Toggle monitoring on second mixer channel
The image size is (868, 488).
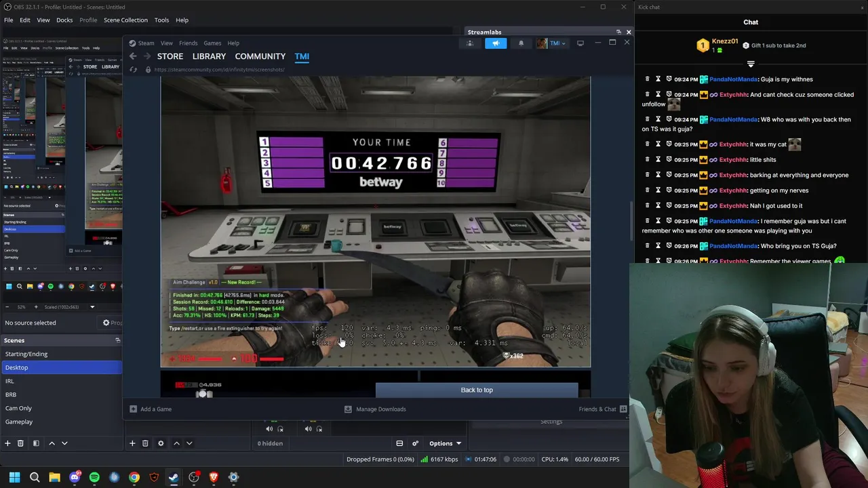pos(319,428)
